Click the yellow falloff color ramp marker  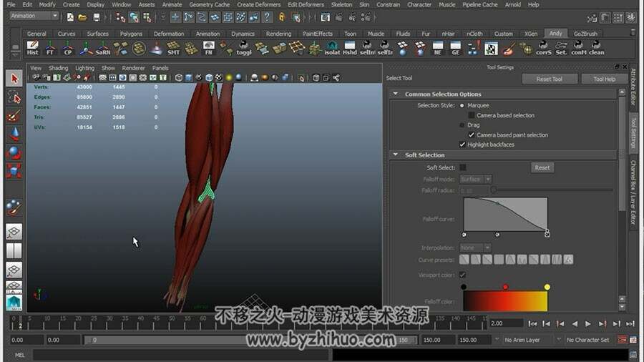coord(547,287)
